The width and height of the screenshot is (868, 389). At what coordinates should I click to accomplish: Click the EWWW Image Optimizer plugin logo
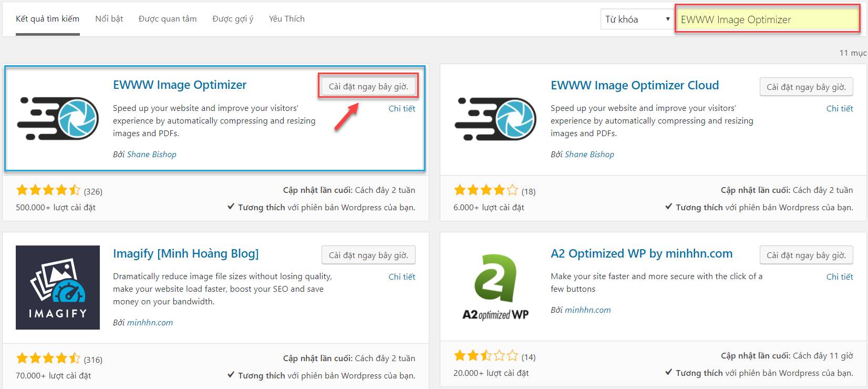pyautogui.click(x=58, y=118)
